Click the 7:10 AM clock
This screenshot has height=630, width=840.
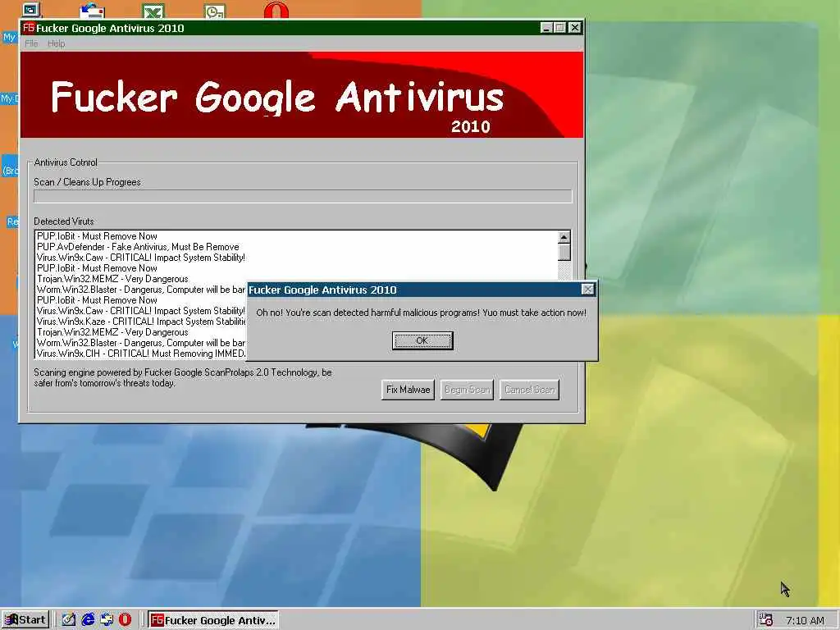tap(805, 620)
